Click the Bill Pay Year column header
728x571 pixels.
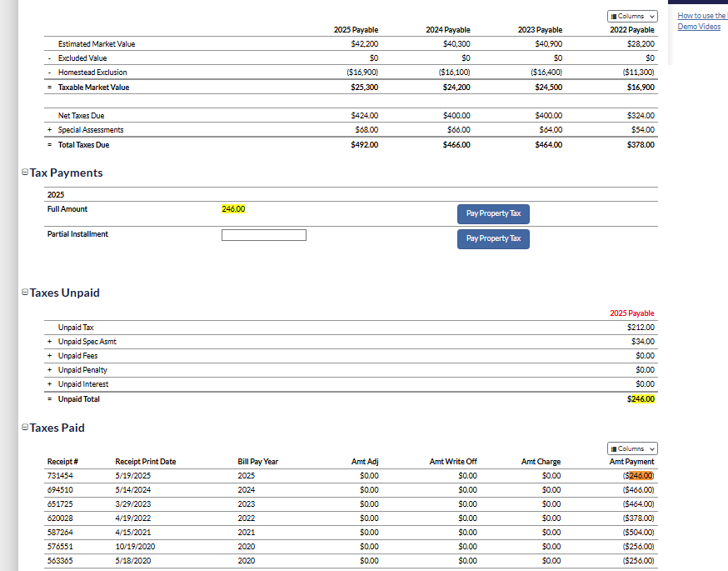point(257,462)
